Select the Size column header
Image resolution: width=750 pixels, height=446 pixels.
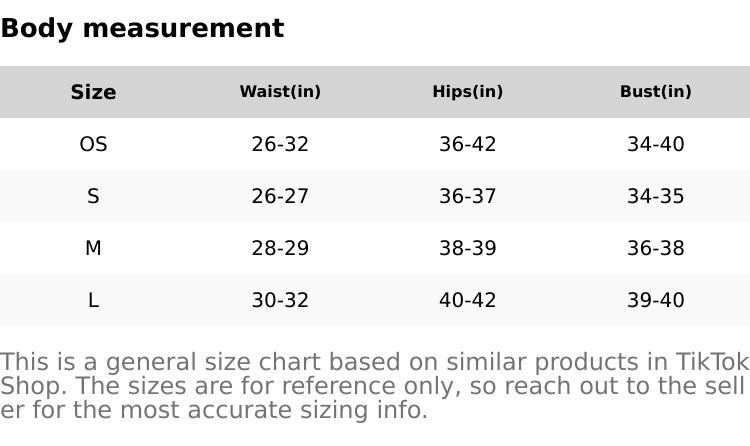click(93, 92)
